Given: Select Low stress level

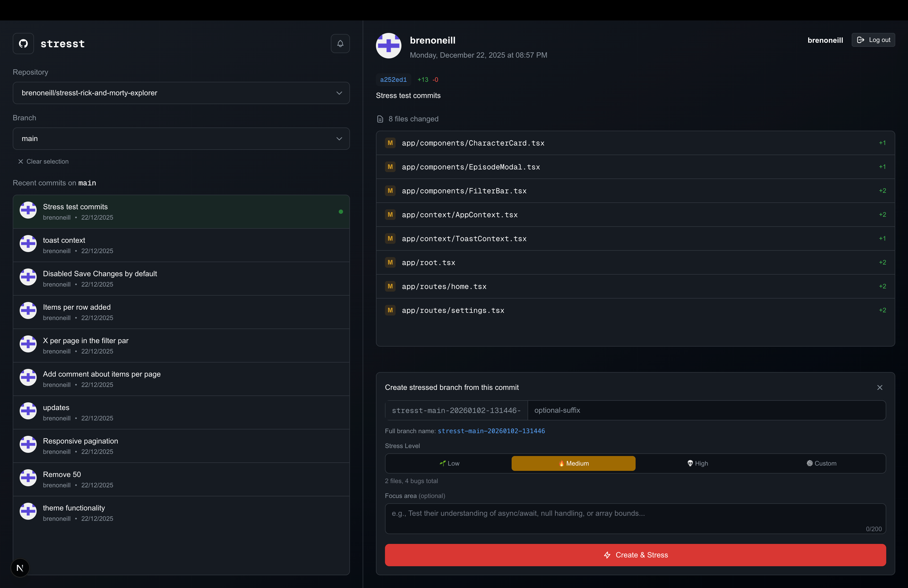Looking at the screenshot, I should pos(449,463).
